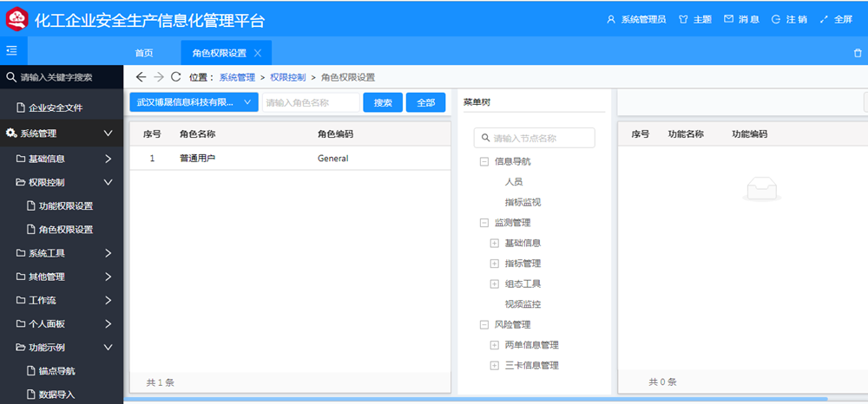Collapse the 信息导航 tree node

point(483,161)
